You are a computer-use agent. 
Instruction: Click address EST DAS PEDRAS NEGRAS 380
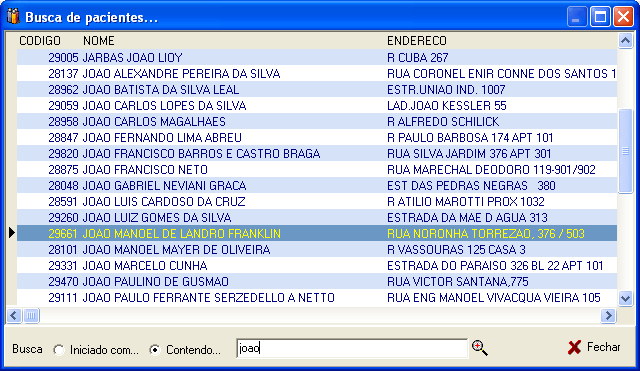click(x=471, y=186)
